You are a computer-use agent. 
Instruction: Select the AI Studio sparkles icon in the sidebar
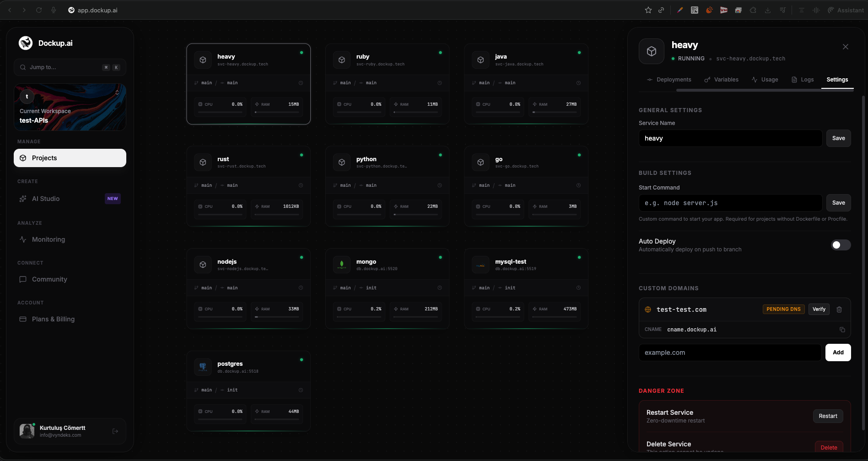coord(23,199)
